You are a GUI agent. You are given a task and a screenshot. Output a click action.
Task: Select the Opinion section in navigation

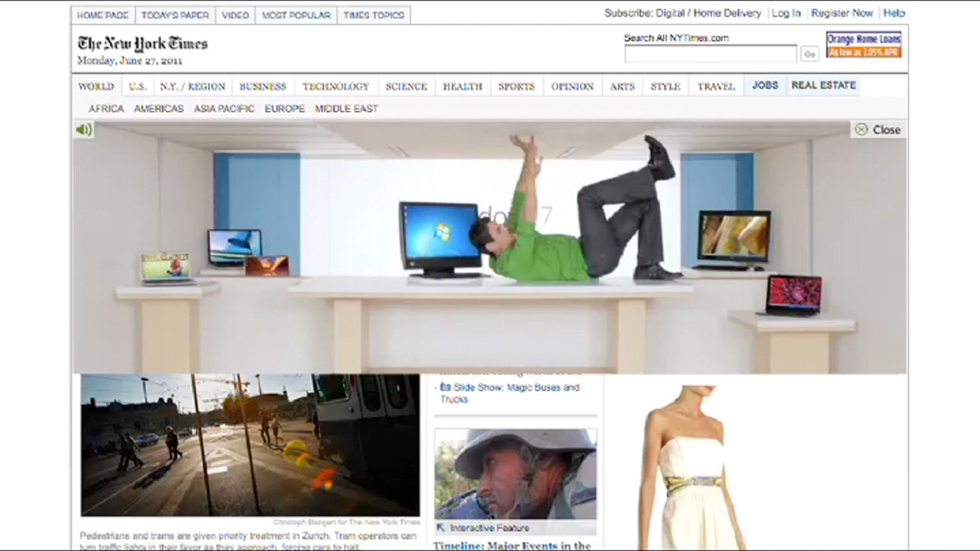click(x=572, y=86)
